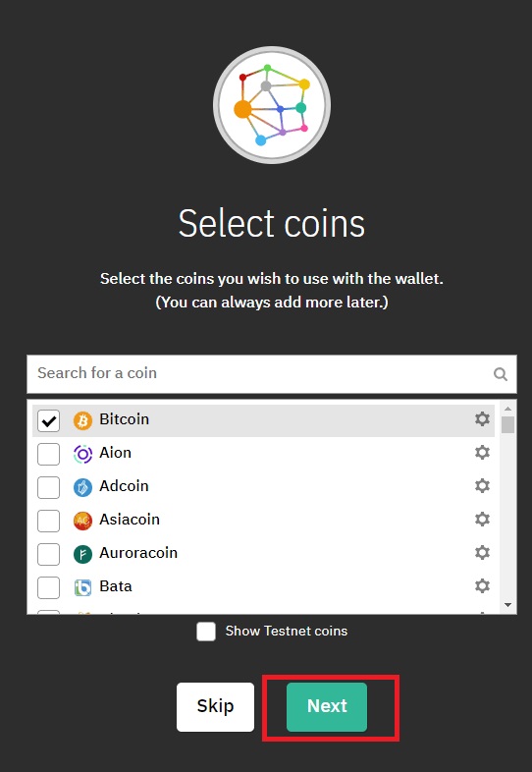Click the Skip button
This screenshot has width=532, height=772.
click(x=216, y=706)
